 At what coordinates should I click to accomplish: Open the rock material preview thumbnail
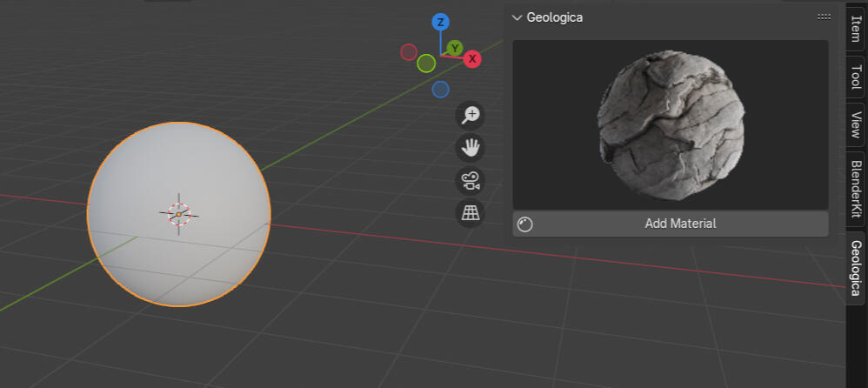670,124
